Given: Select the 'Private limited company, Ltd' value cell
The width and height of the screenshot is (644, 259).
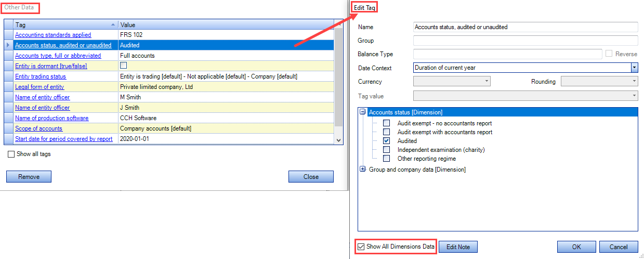Looking at the screenshot, I should [226, 87].
